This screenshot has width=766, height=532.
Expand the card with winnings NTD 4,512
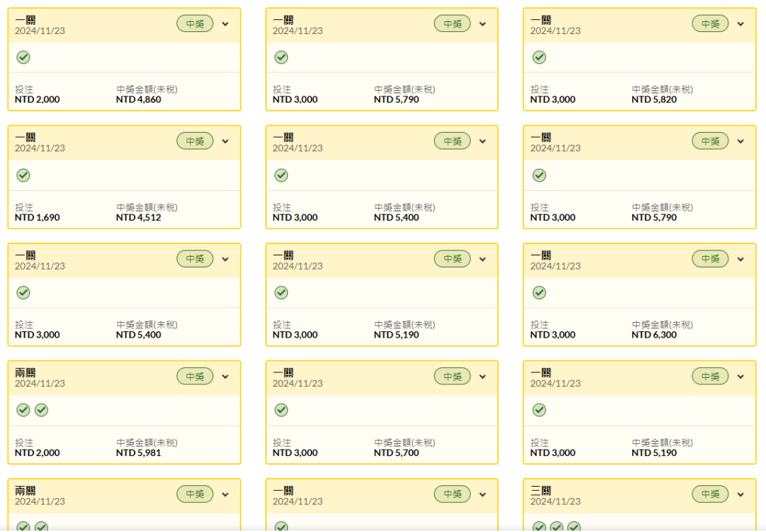click(226, 141)
